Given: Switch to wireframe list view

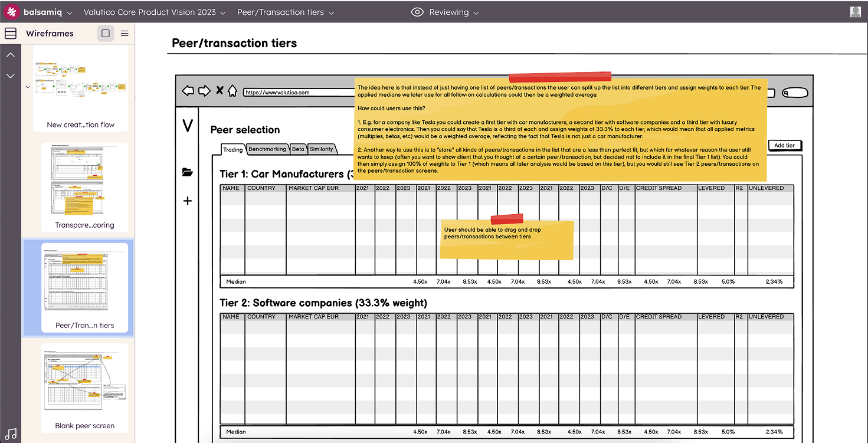Looking at the screenshot, I should [x=125, y=34].
